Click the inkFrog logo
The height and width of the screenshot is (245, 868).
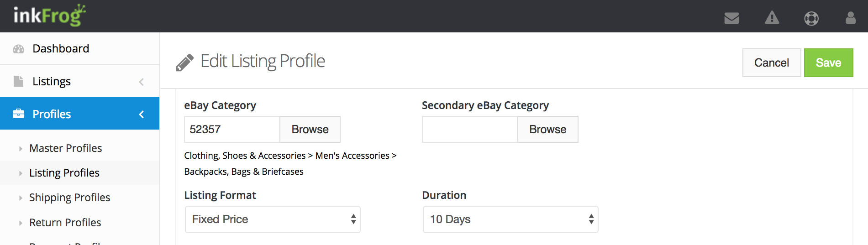pyautogui.click(x=49, y=16)
